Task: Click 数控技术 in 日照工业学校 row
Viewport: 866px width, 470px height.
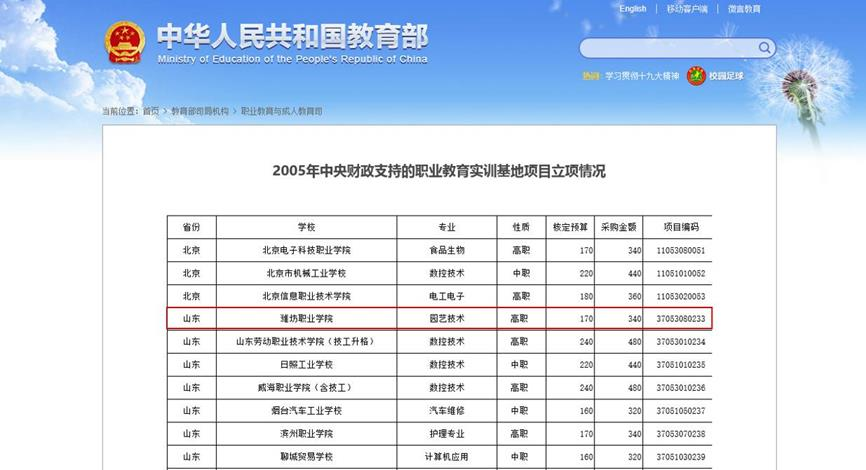Action: [x=447, y=365]
